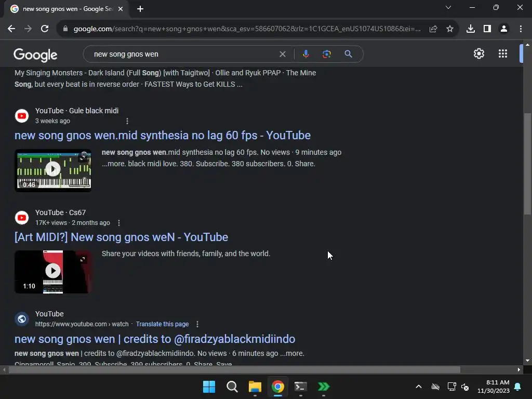Submit search with magnifier icon
The height and width of the screenshot is (399, 532).
click(348, 54)
